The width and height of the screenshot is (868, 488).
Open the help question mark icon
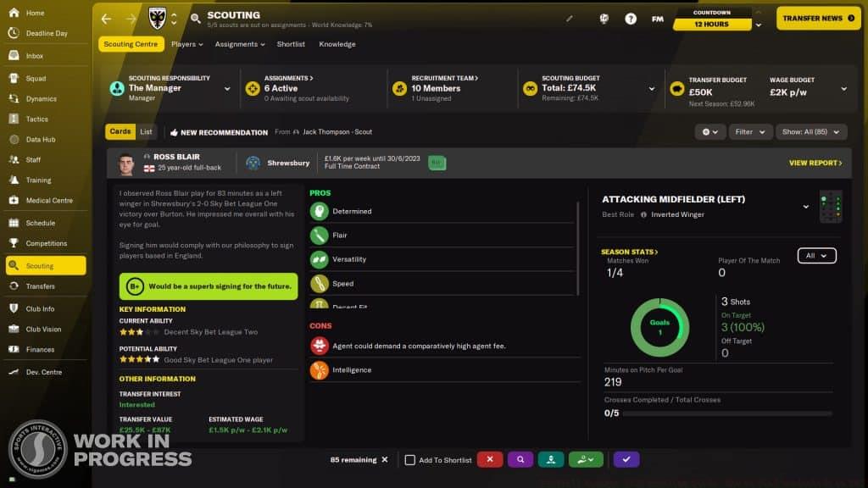631,19
